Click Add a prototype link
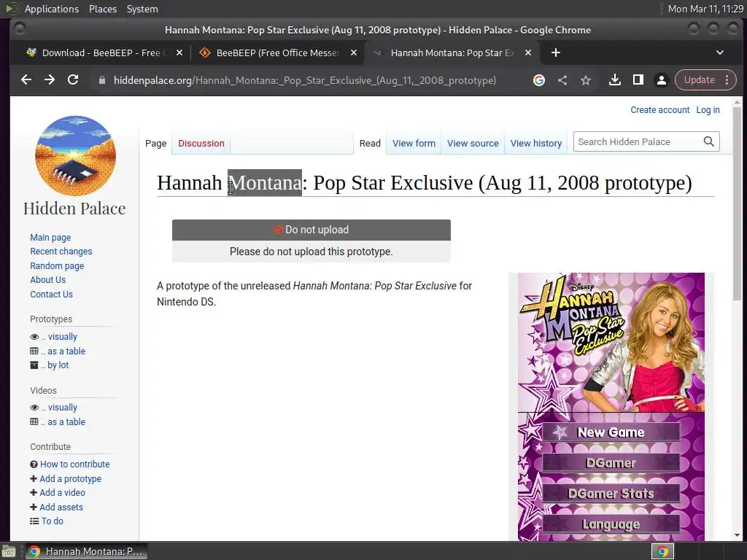The width and height of the screenshot is (747, 560). [71, 478]
